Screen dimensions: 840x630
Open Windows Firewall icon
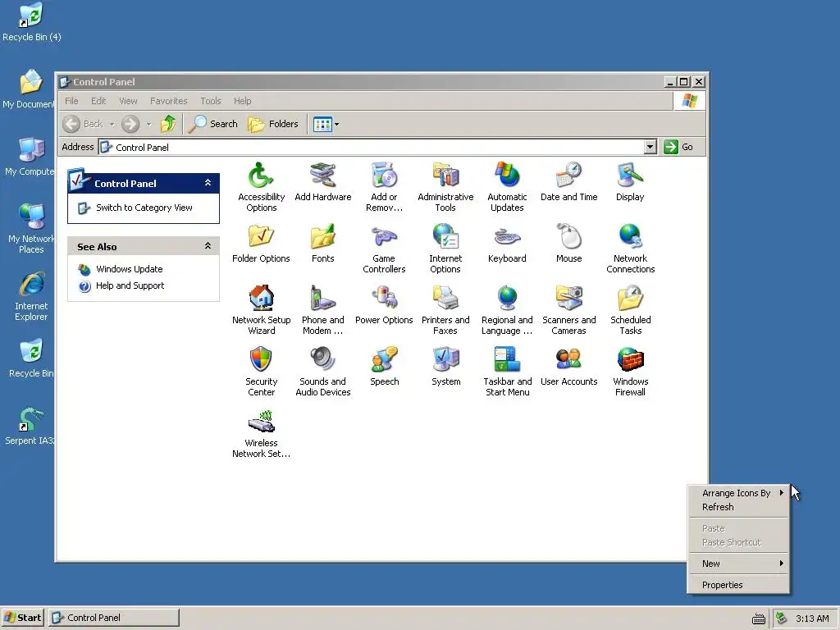point(630,372)
